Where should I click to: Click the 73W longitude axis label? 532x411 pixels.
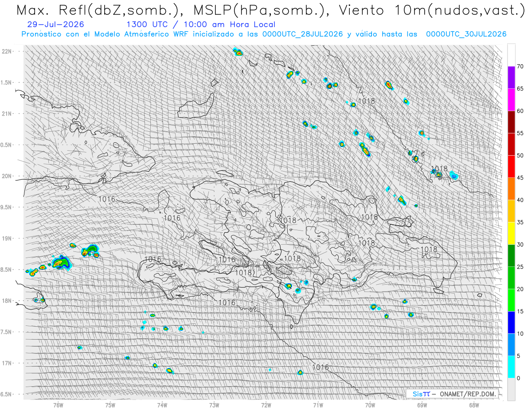[214, 405]
